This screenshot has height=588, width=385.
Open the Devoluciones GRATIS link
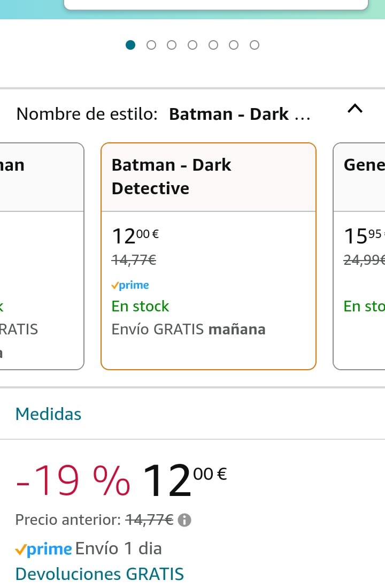pos(99,574)
